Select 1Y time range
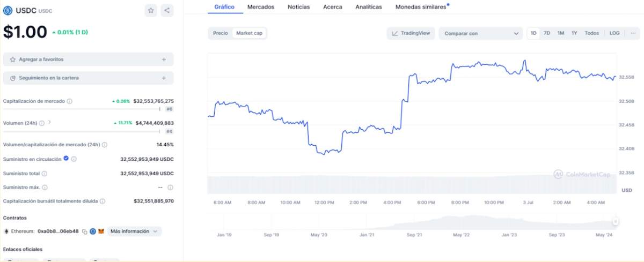644x262 pixels. [x=574, y=33]
